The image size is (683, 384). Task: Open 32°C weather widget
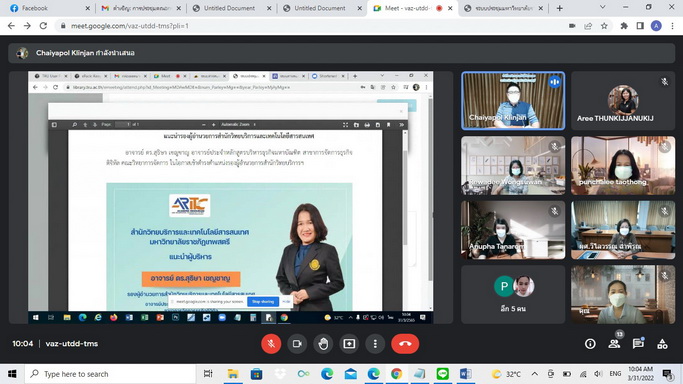(506, 374)
